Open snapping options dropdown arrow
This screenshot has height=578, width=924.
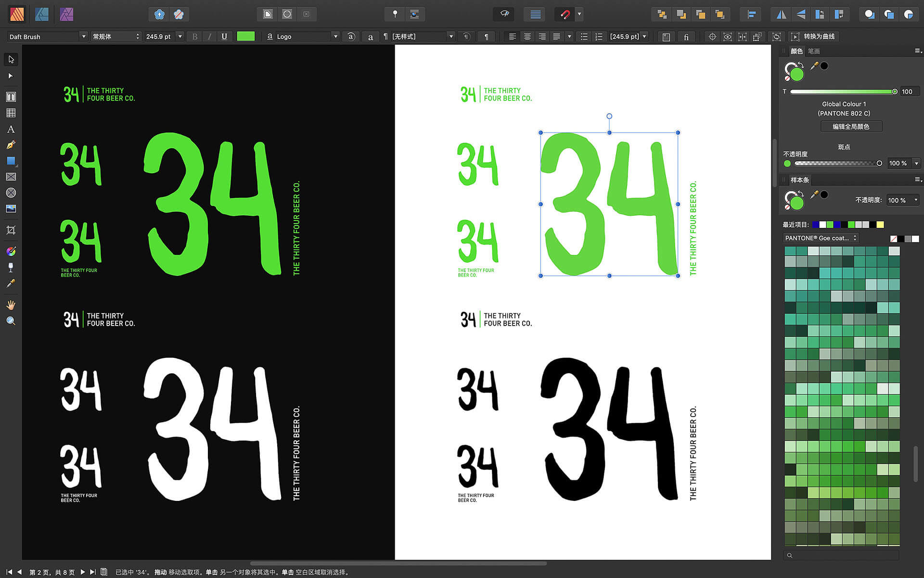579,14
